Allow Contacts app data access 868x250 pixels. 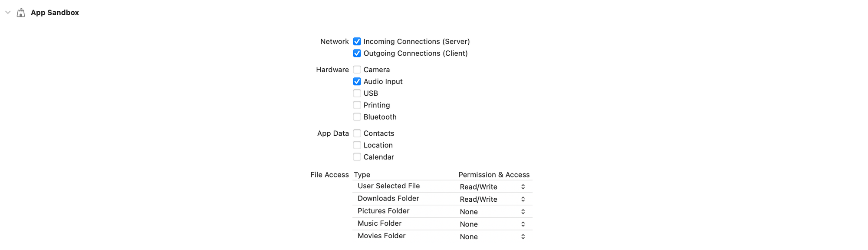tap(357, 133)
